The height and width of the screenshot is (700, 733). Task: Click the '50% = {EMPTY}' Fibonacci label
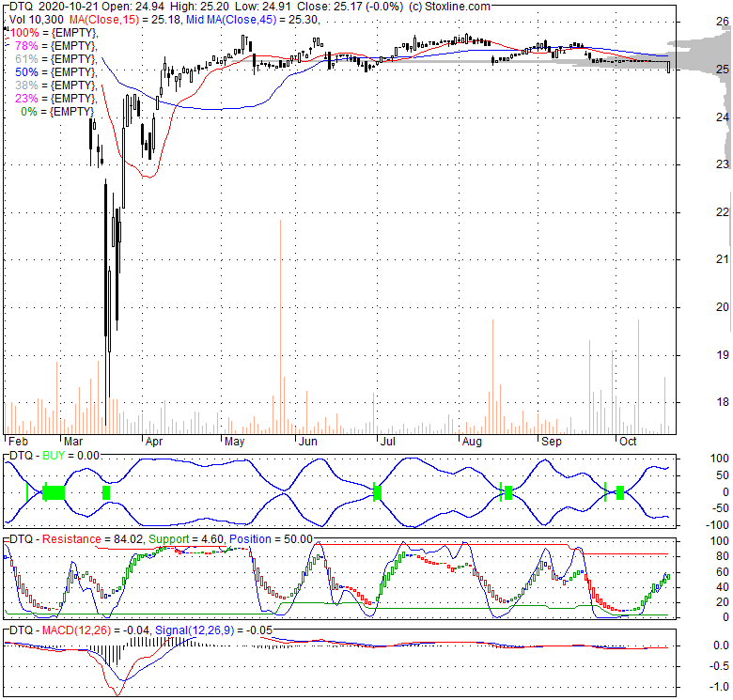click(56, 72)
